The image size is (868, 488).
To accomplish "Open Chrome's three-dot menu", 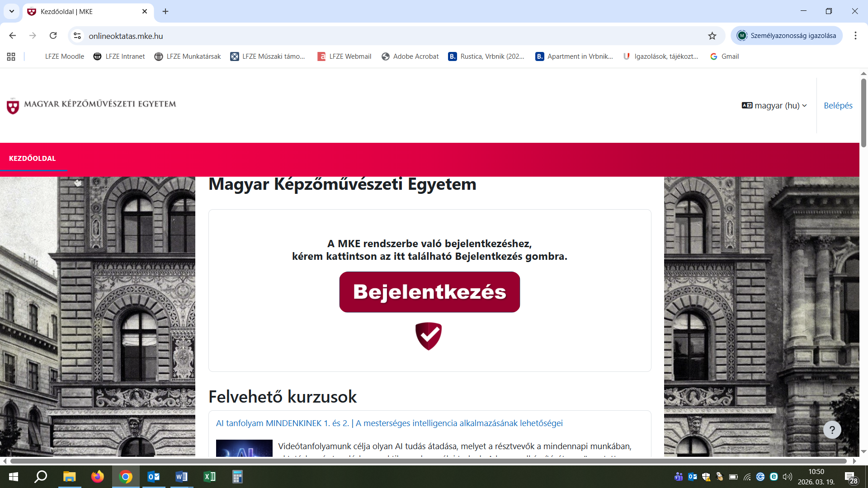I will tap(855, 36).
